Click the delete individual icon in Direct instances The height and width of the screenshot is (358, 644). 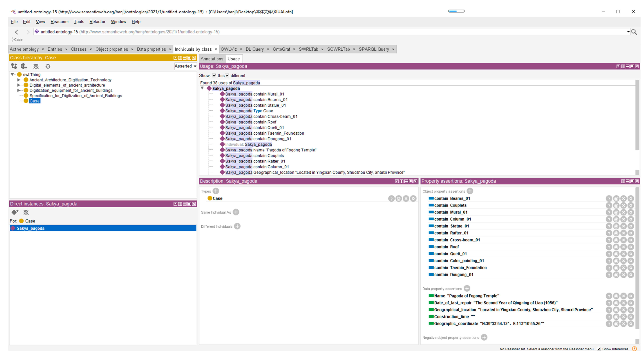coord(26,212)
